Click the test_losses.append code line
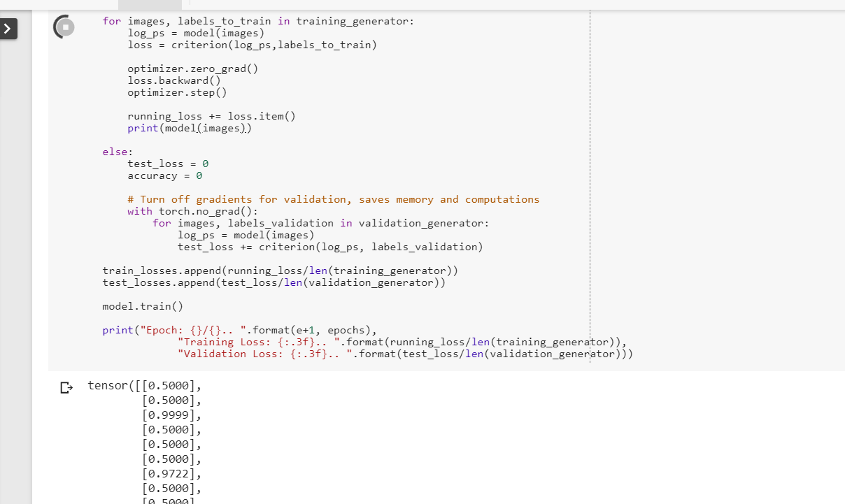 (274, 282)
